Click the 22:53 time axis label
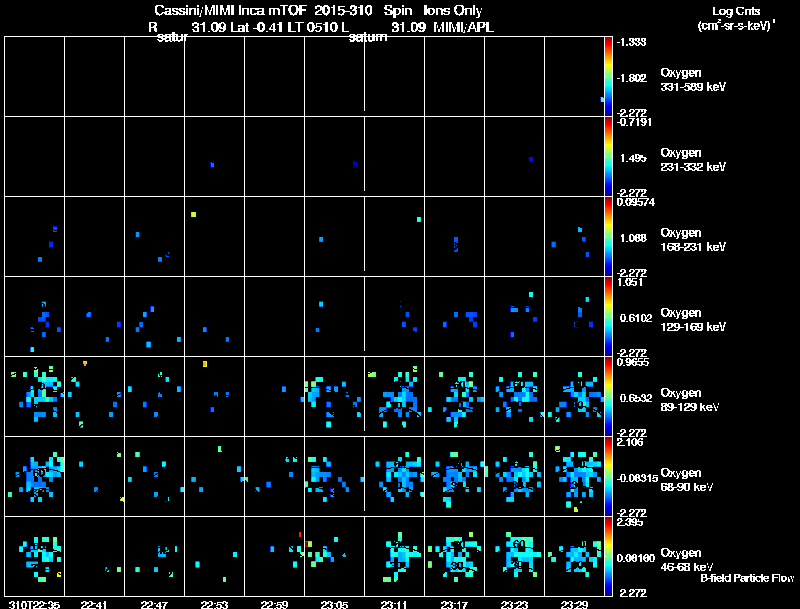 pyautogui.click(x=214, y=604)
